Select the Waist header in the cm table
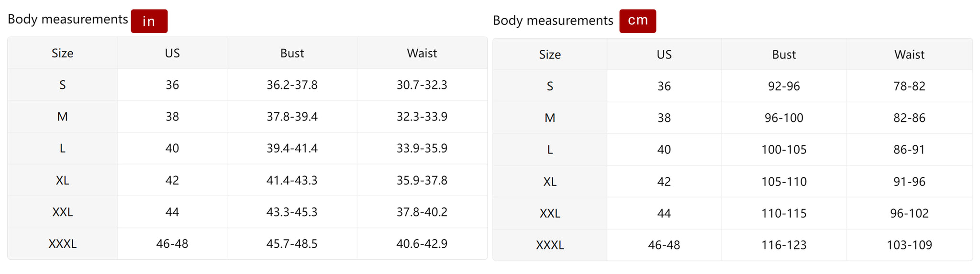980x274 pixels. [909, 55]
